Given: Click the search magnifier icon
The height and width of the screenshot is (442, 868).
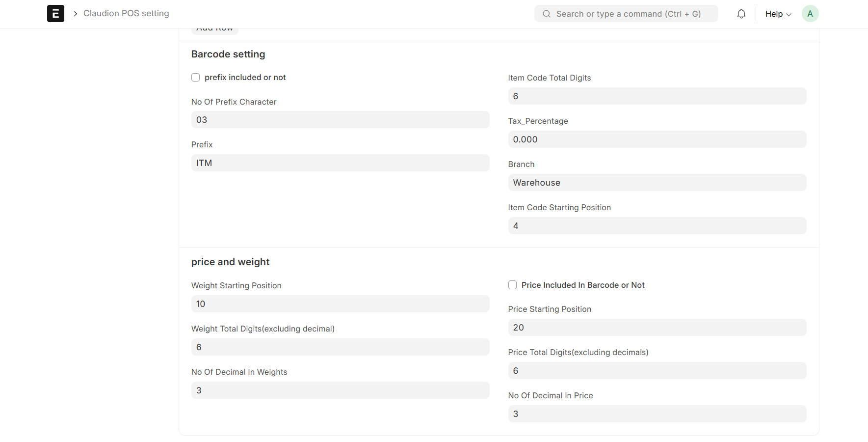Looking at the screenshot, I should [x=546, y=14].
